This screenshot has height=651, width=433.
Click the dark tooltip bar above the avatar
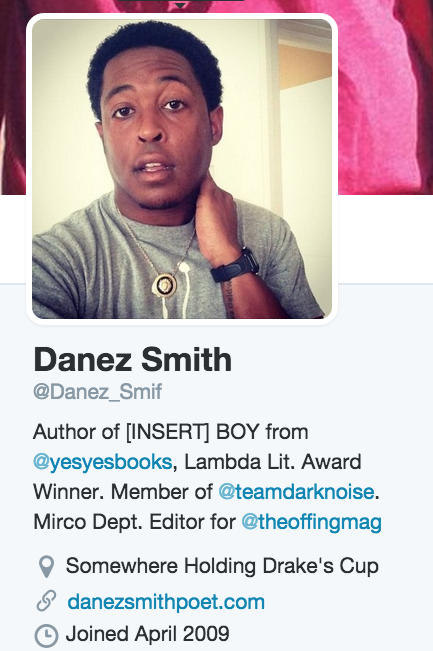(180, 1)
